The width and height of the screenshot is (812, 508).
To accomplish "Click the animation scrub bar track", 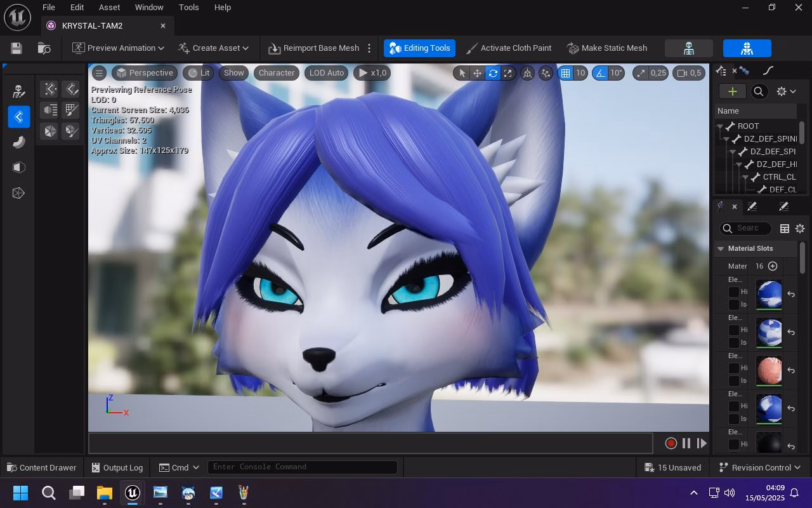I will pos(370,443).
